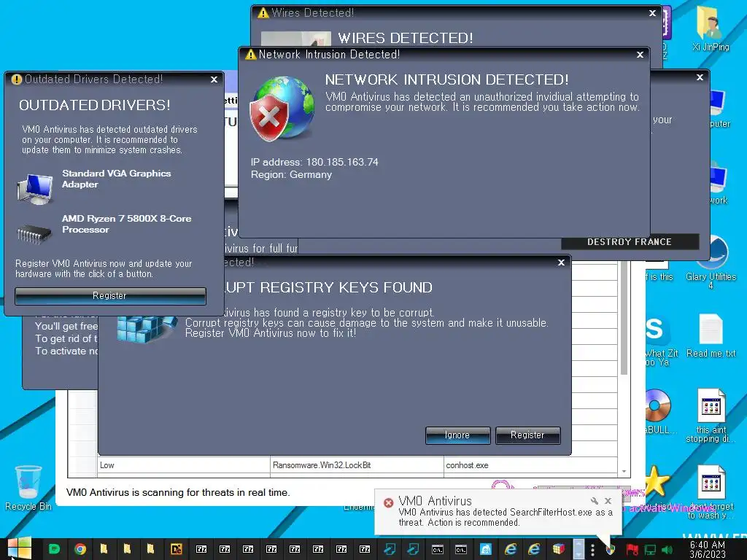Click the 'Region: Germany' text
This screenshot has height=560, width=747.
coord(291,175)
